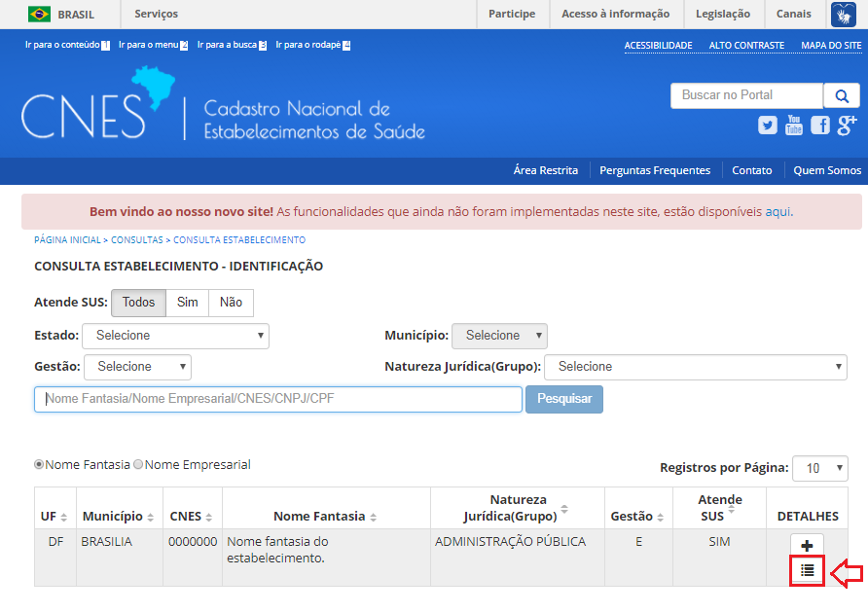Click the list details icon in DETALHES
The height and width of the screenshot is (613, 868).
(x=807, y=570)
